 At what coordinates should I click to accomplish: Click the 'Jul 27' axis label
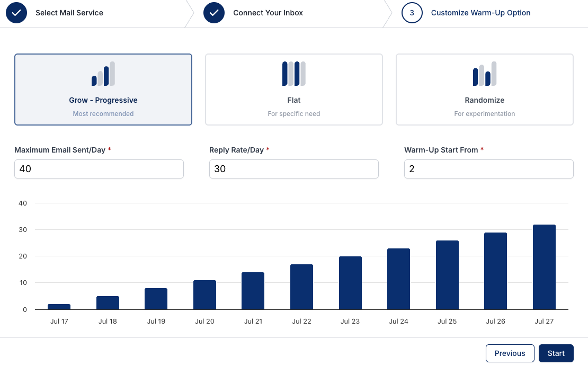544,322
